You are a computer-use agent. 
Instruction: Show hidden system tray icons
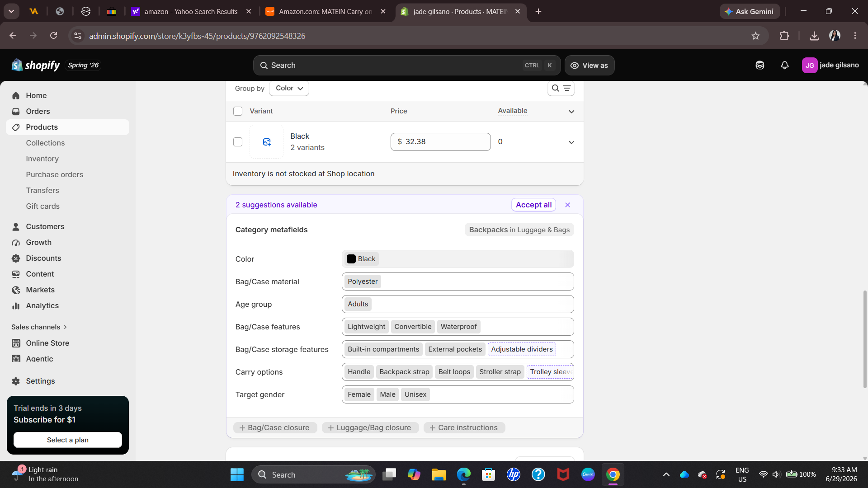pos(666,474)
